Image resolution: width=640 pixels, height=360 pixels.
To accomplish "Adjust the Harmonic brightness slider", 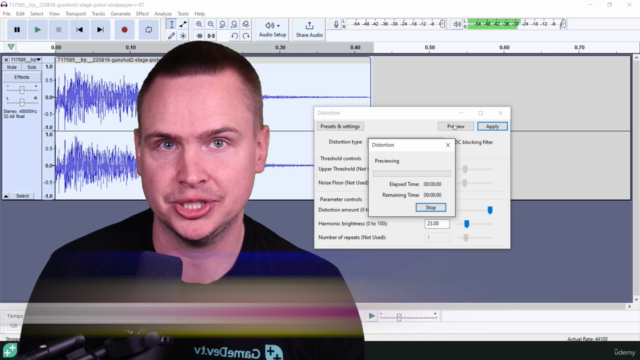I will 467,224.
